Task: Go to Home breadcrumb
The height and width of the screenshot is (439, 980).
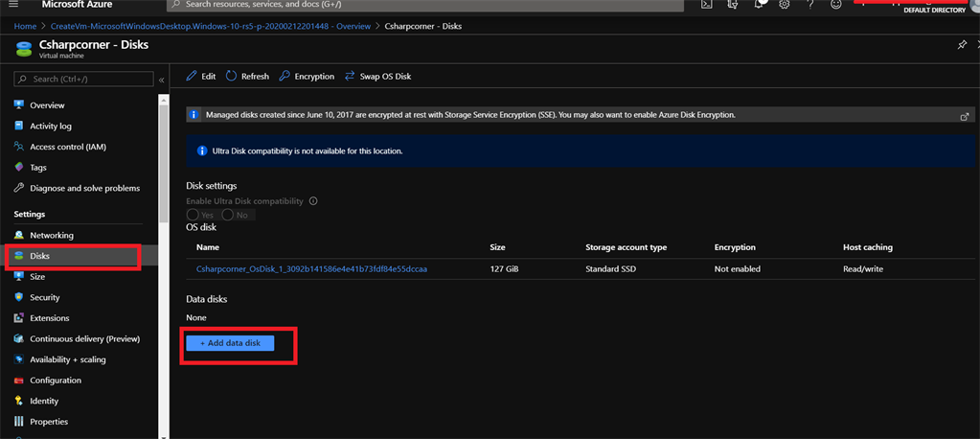Action: [x=25, y=26]
